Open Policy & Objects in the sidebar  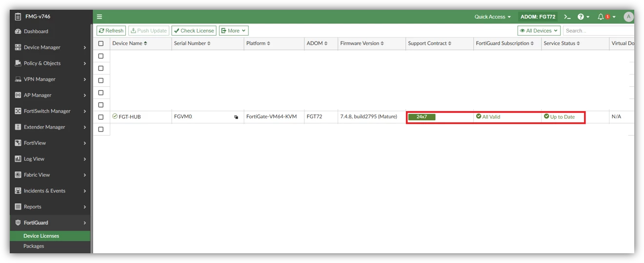pos(50,63)
